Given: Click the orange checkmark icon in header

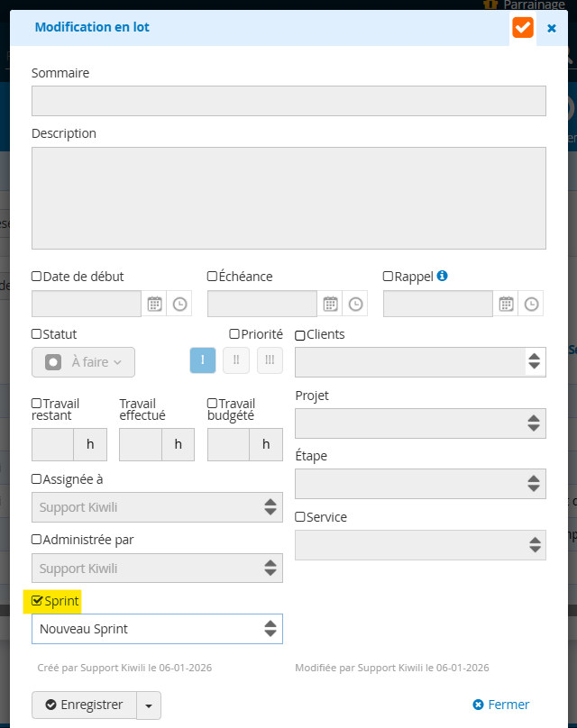Looking at the screenshot, I should (523, 27).
